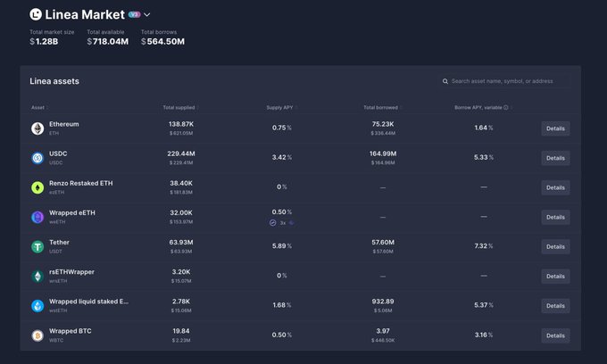Open Details for rsETHWrapper
The width and height of the screenshot is (607, 364).
tap(555, 277)
